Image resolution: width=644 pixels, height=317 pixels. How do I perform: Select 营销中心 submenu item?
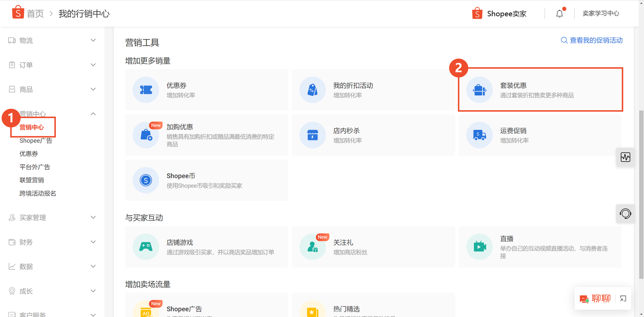(32, 127)
